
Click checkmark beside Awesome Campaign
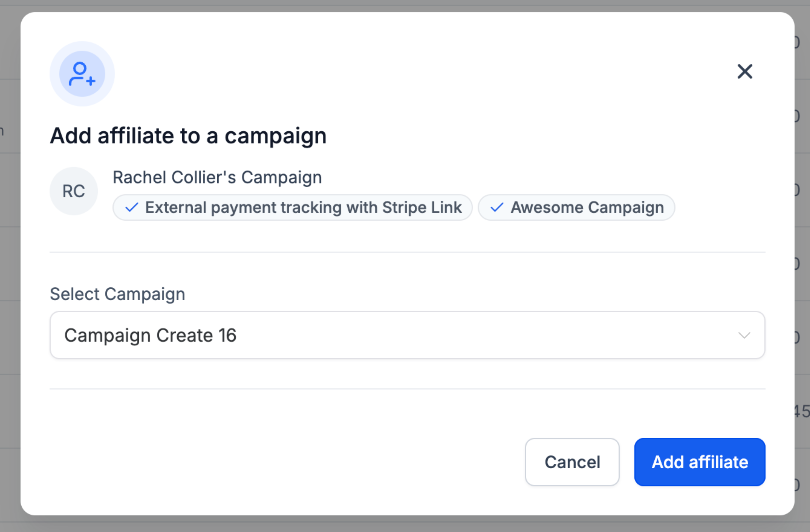pos(497,207)
